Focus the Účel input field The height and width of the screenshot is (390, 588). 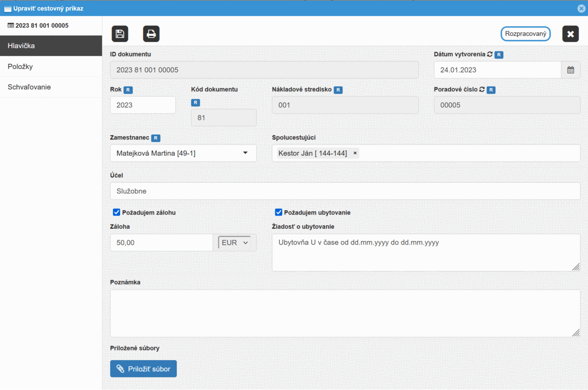point(345,191)
